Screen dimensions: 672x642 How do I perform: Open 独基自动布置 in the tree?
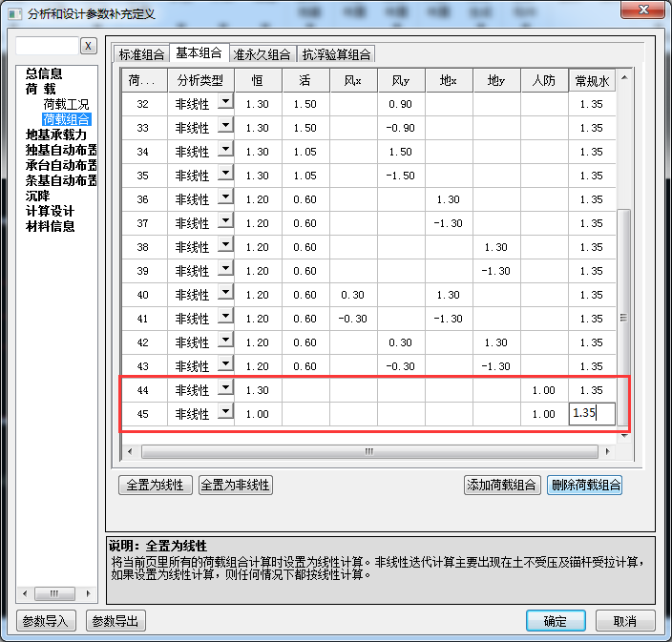[x=61, y=150]
